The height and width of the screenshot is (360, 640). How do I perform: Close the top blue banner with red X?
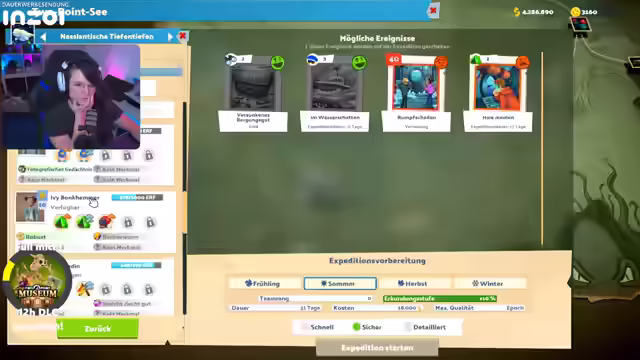click(433, 10)
